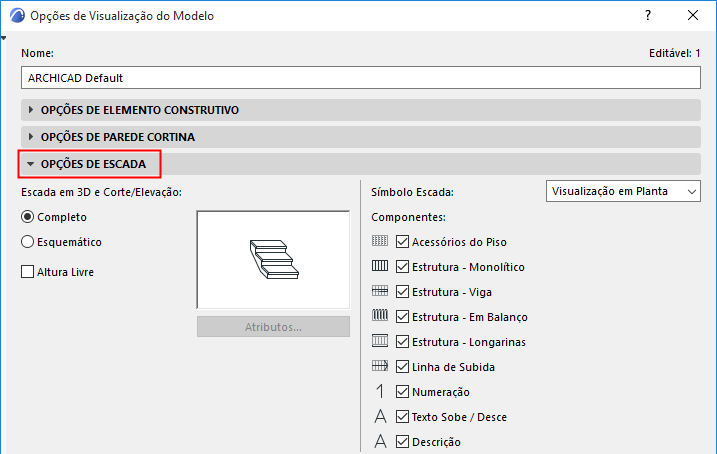Image resolution: width=717 pixels, height=454 pixels.
Task: Select the Completo radio option
Action: click(27, 217)
